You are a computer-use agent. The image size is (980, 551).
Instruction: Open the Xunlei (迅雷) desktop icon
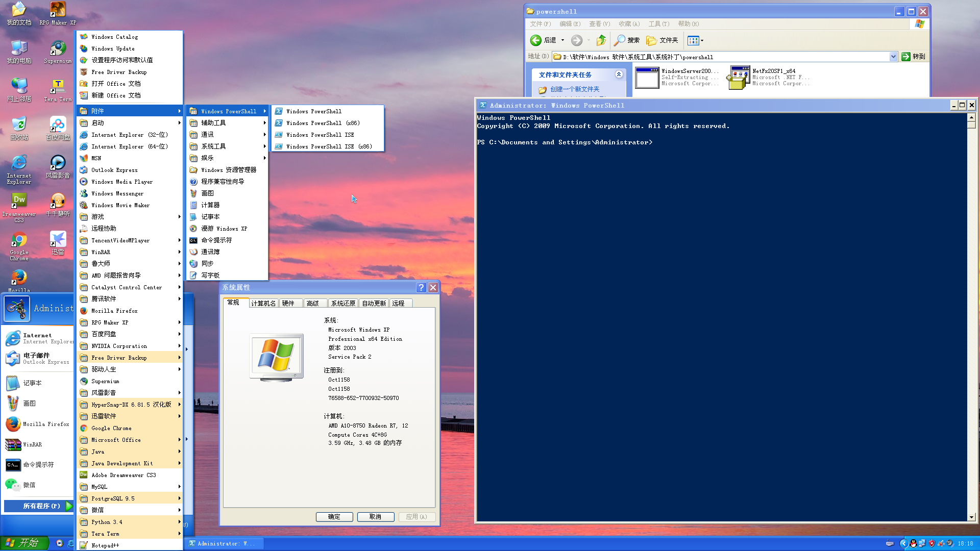tap(58, 243)
